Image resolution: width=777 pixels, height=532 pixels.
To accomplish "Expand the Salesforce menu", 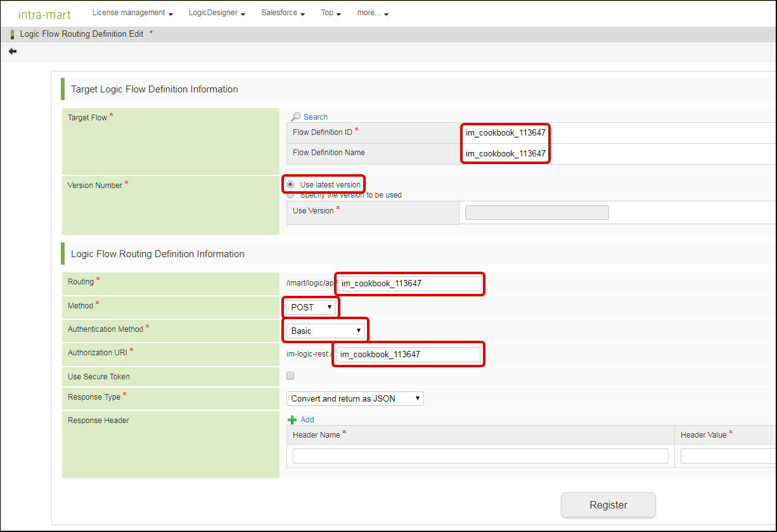I will coord(283,13).
